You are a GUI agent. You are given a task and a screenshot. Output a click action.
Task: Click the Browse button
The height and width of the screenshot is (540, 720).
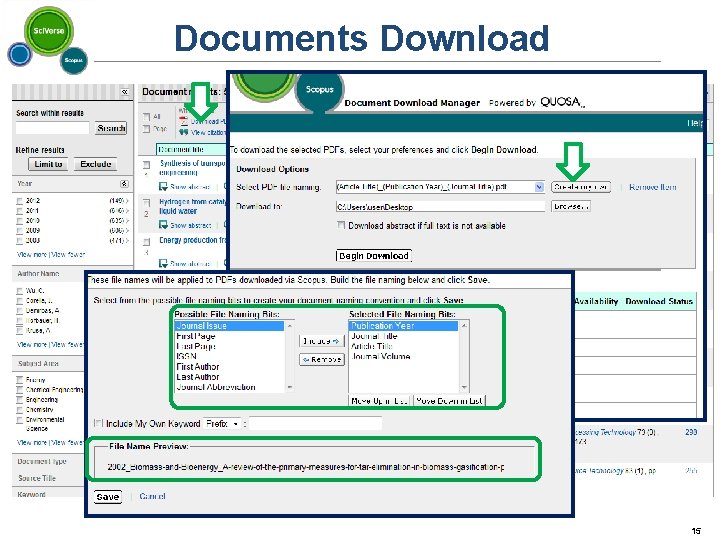click(x=571, y=207)
